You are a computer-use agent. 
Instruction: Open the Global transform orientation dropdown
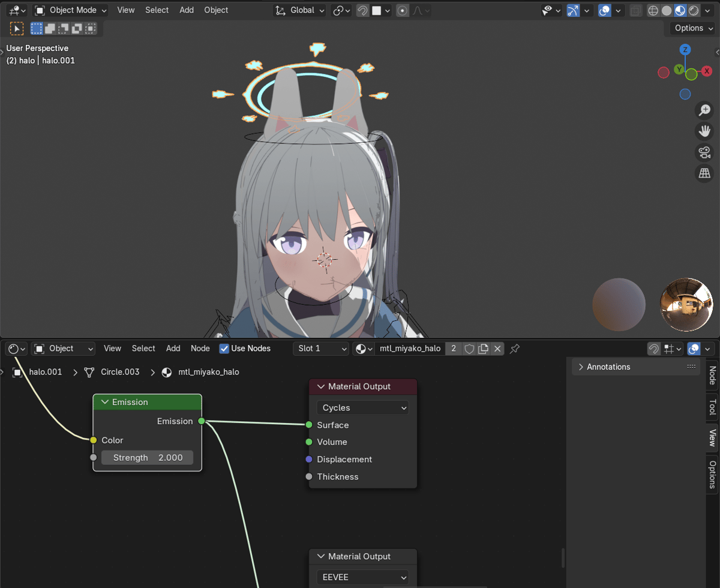[x=299, y=10]
